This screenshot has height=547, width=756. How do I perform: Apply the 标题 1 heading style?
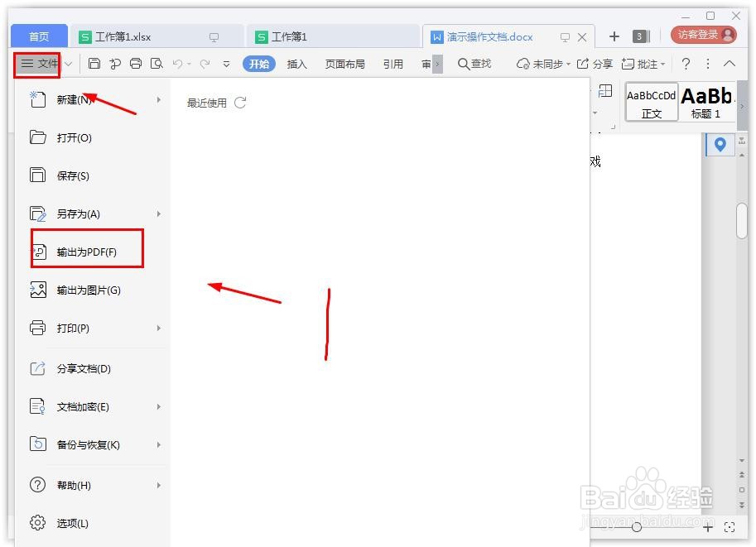[x=705, y=101]
